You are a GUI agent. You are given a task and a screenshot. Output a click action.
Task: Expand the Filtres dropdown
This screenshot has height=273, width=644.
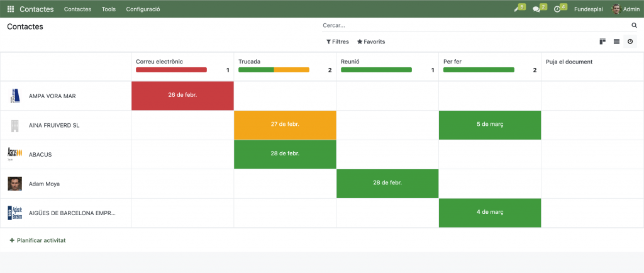[338, 42]
